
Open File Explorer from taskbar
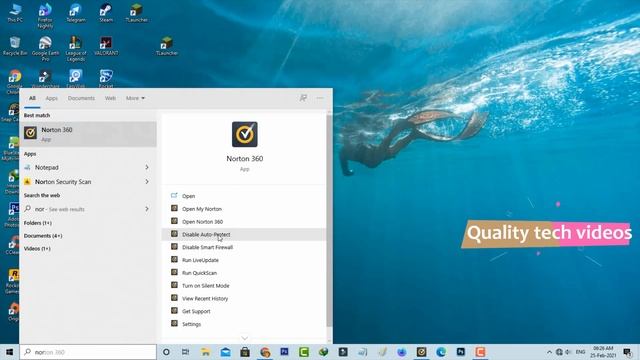(205, 352)
